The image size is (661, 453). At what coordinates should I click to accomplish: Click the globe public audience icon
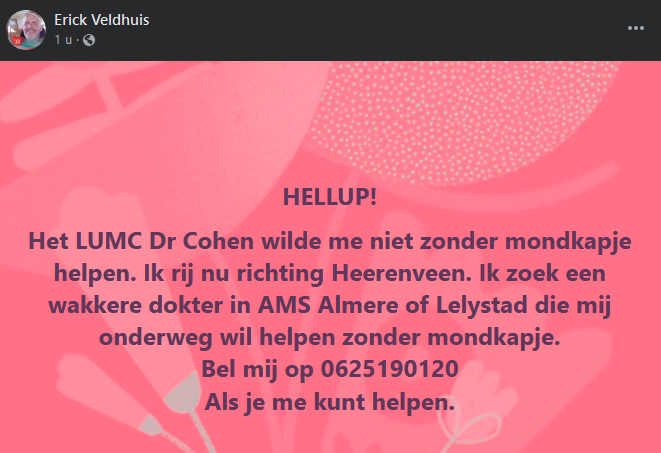pos(89,40)
